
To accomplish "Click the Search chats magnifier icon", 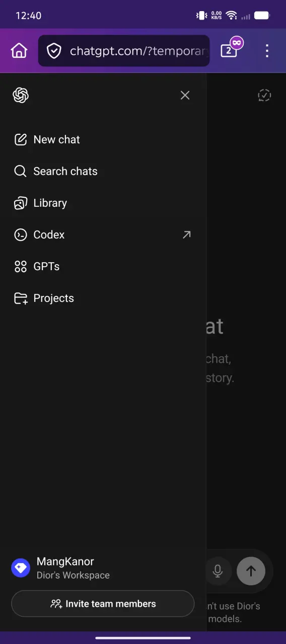I will click(20, 171).
